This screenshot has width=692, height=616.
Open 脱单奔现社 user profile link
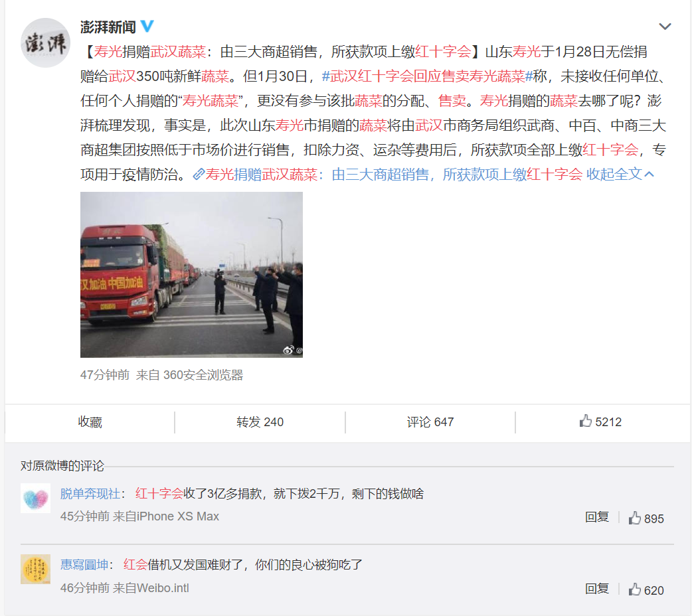click(x=90, y=493)
